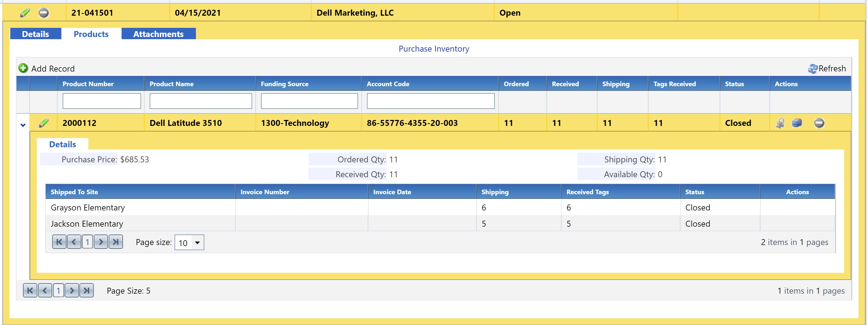Sort by the Tags Received column header
This screenshot has width=868, height=325.
(675, 84)
